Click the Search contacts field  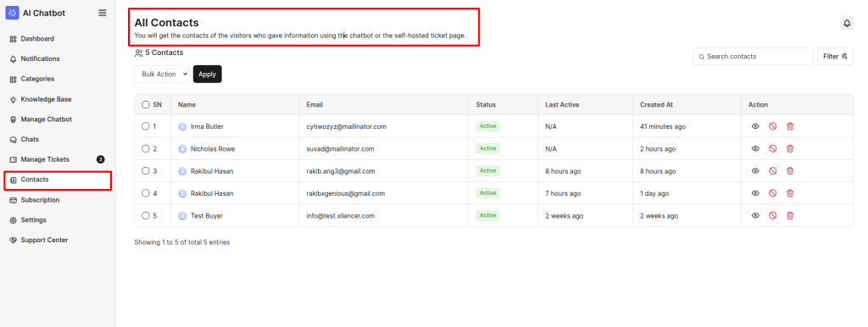(753, 57)
